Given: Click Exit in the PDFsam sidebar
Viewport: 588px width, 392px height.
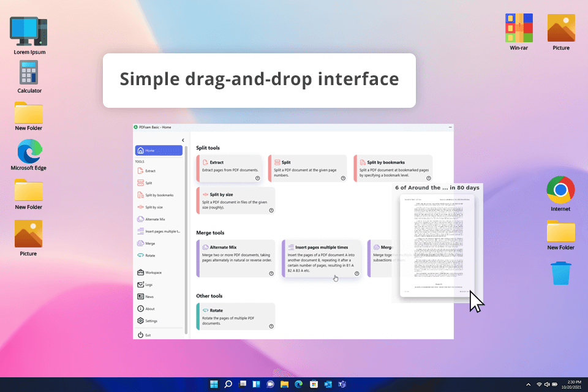Looking at the screenshot, I should click(x=159, y=335).
